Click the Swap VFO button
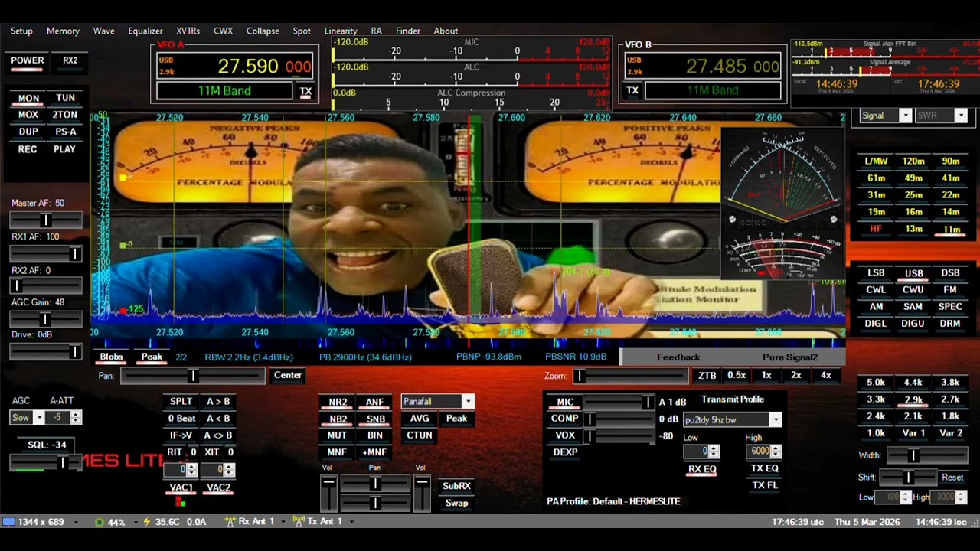 point(456,504)
